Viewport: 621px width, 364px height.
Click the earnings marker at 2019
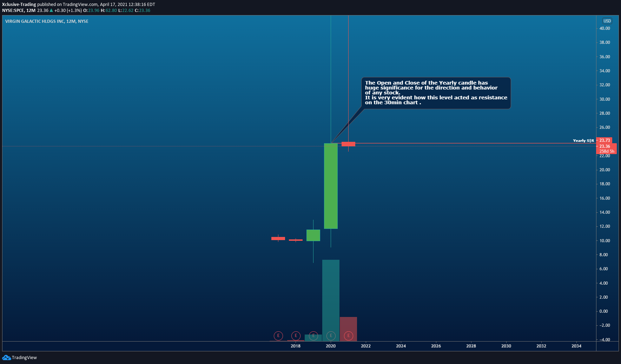coord(313,336)
